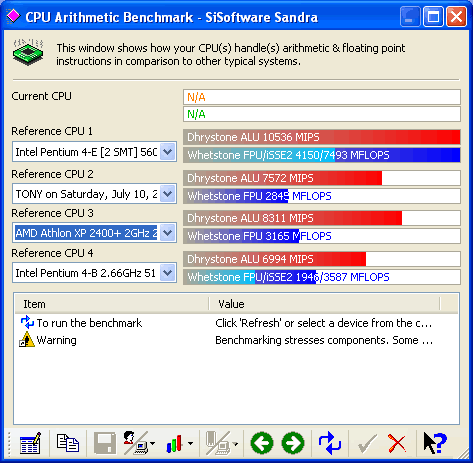Open the options table icon in toolbar
473x463 pixels.
30,443
